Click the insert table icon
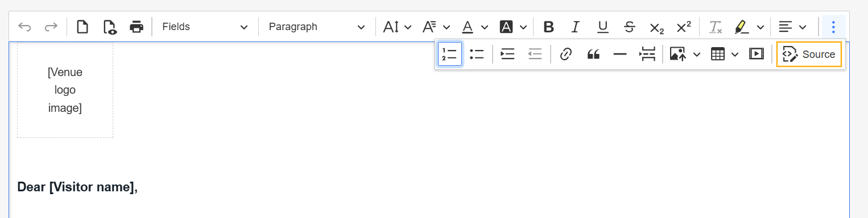Image resolution: width=868 pixels, height=218 pixels. coord(718,54)
